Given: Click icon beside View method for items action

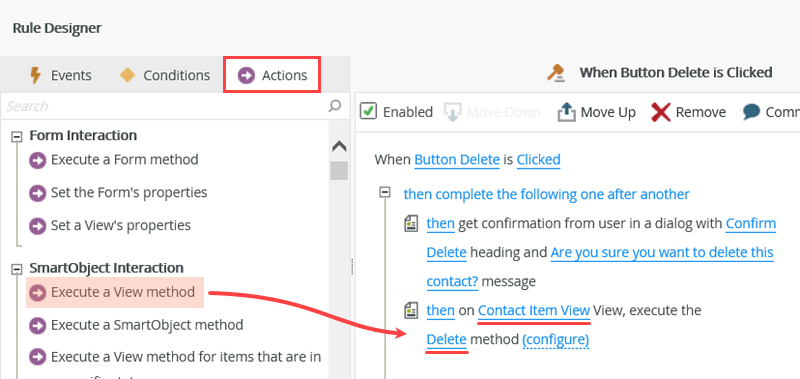Looking at the screenshot, I should tap(37, 357).
